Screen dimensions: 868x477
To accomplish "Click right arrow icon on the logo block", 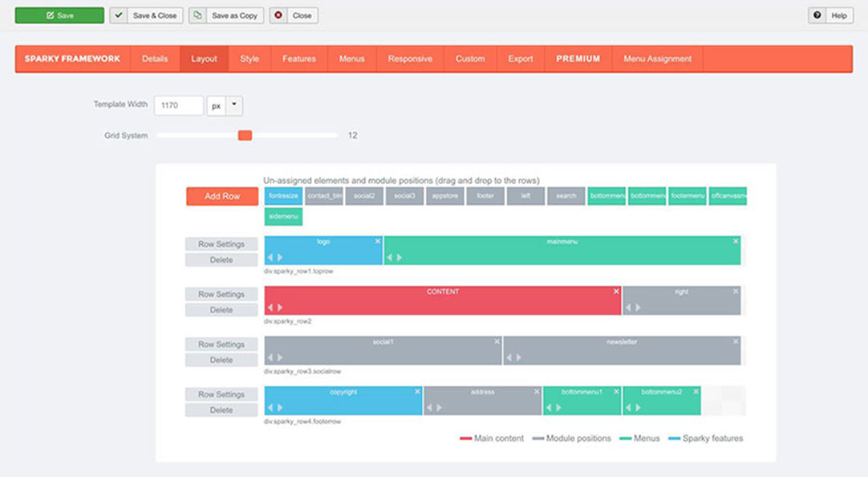I will click(x=280, y=257).
